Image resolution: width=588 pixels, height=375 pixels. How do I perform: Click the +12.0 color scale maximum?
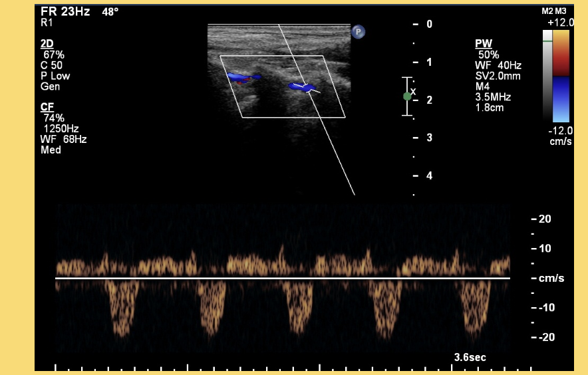click(560, 23)
